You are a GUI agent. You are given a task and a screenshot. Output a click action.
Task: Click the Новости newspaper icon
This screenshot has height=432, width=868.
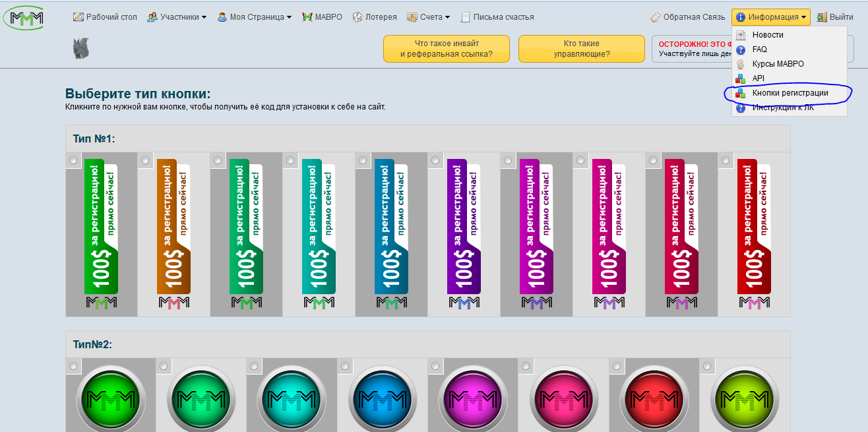point(741,35)
